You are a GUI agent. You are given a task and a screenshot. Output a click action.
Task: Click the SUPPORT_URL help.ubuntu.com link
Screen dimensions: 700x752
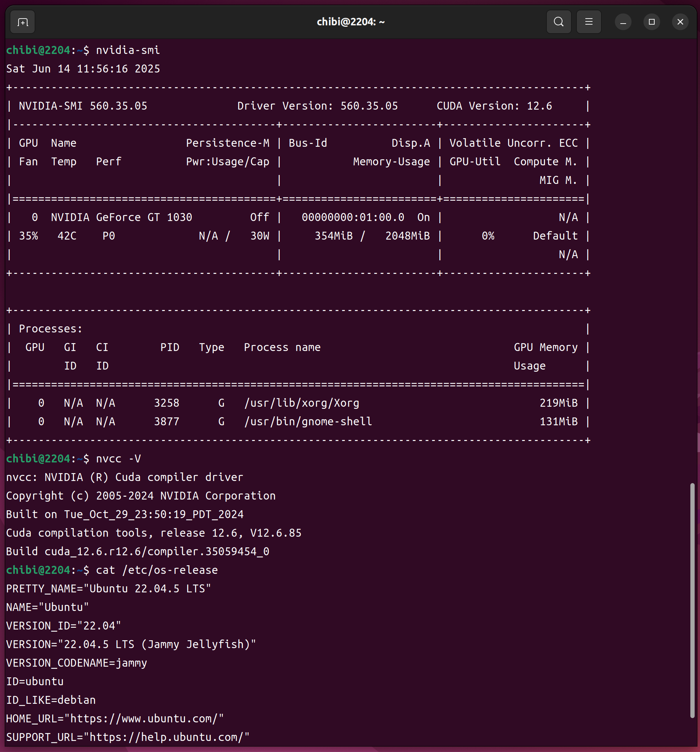(x=166, y=737)
